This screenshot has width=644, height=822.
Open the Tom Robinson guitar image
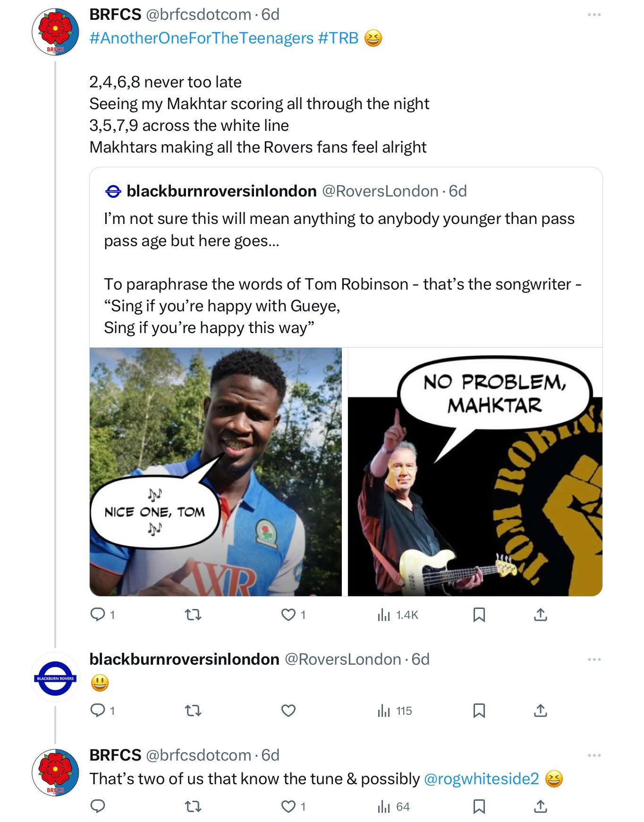pos(475,471)
